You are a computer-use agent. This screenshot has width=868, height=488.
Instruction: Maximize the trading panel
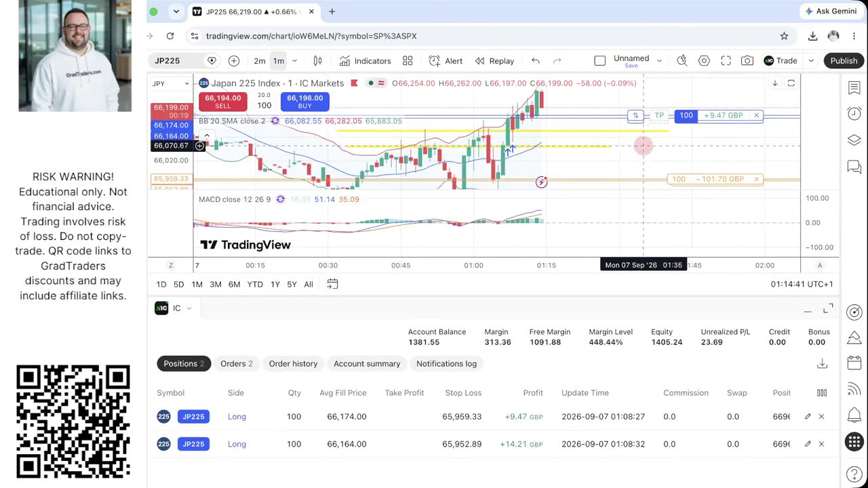[828, 309]
